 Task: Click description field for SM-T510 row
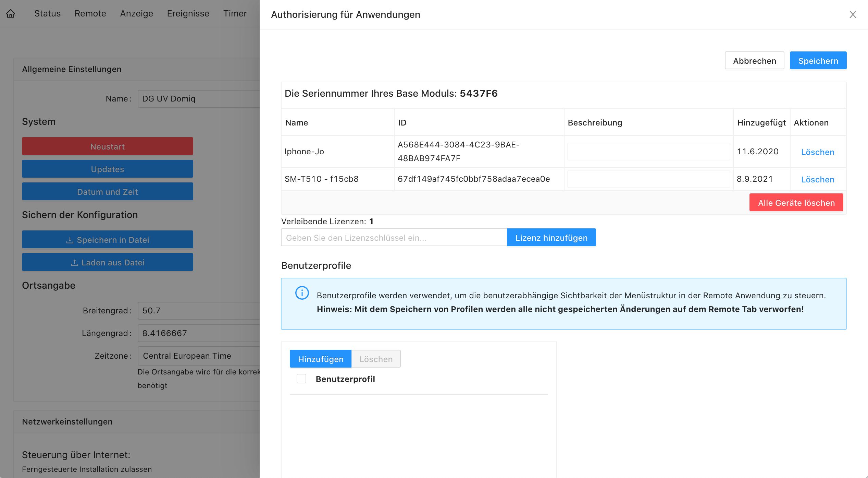[x=648, y=179]
